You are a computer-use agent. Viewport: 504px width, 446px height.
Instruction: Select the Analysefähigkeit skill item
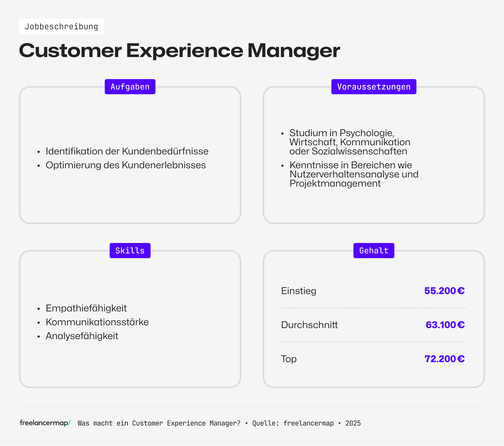point(82,336)
